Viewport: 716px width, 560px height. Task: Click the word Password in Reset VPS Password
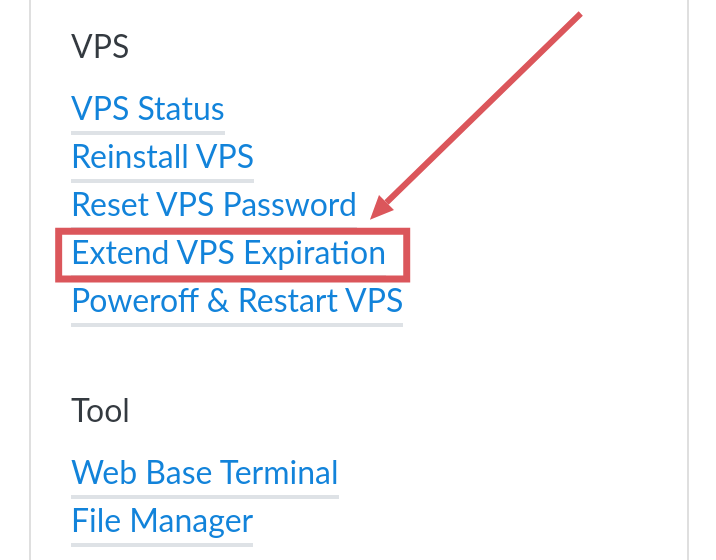tap(290, 205)
